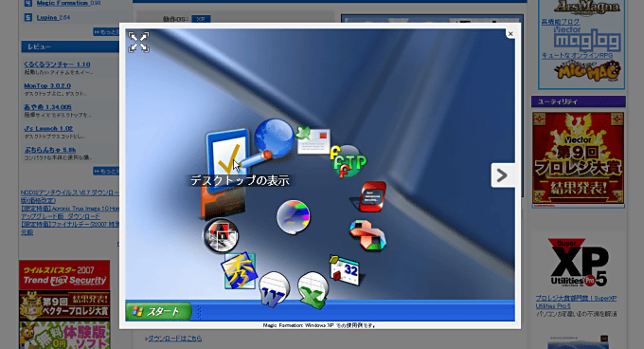Open the large 第9回プロレジ大賞 結果発表 banner
Image resolution: width=644 pixels, height=349 pixels.
[x=579, y=160]
